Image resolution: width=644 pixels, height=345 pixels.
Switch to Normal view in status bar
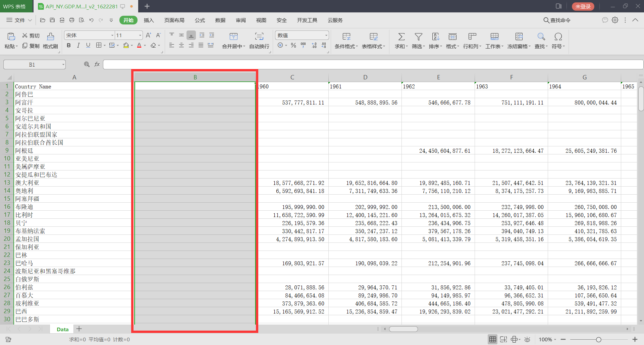492,339
